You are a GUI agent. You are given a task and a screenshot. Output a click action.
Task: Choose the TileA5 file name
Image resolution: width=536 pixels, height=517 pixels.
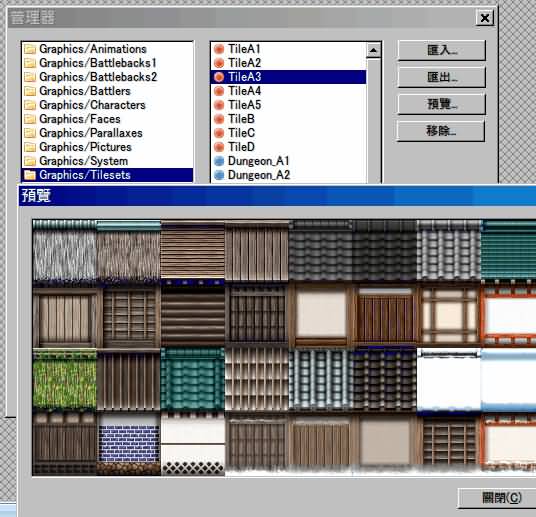[244, 105]
